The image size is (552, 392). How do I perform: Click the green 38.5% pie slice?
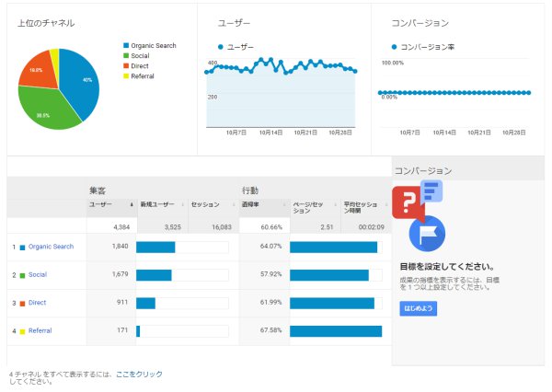(46, 110)
